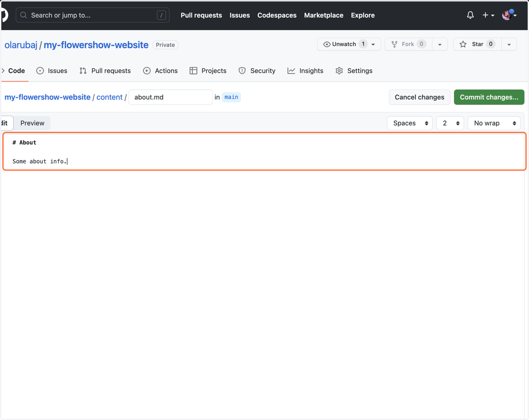Switch to the Preview tab
The image size is (529, 420).
(32, 123)
